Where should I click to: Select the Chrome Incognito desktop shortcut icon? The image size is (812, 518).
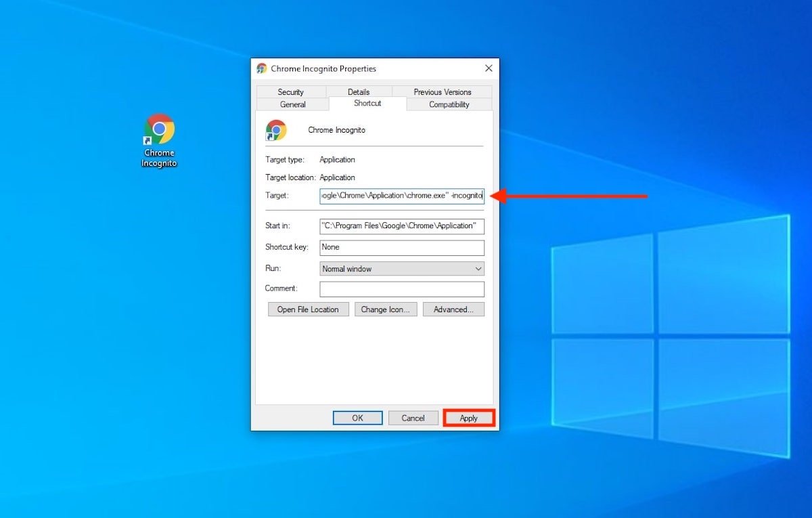coord(159,140)
